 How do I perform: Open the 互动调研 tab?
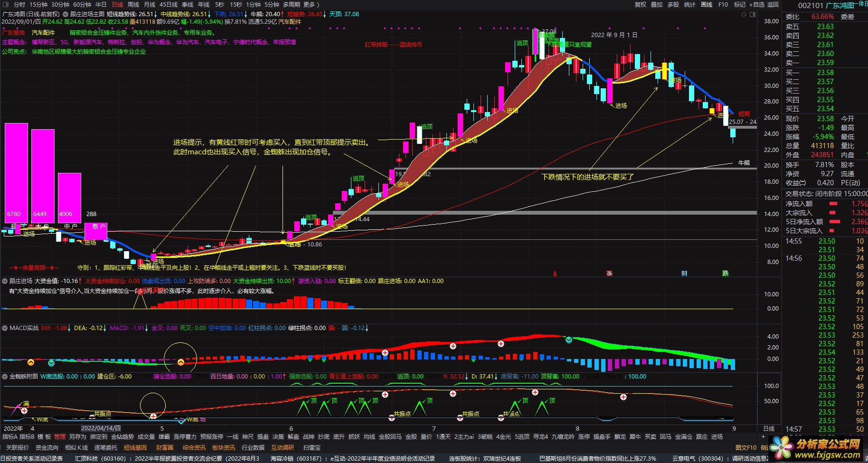283,447
